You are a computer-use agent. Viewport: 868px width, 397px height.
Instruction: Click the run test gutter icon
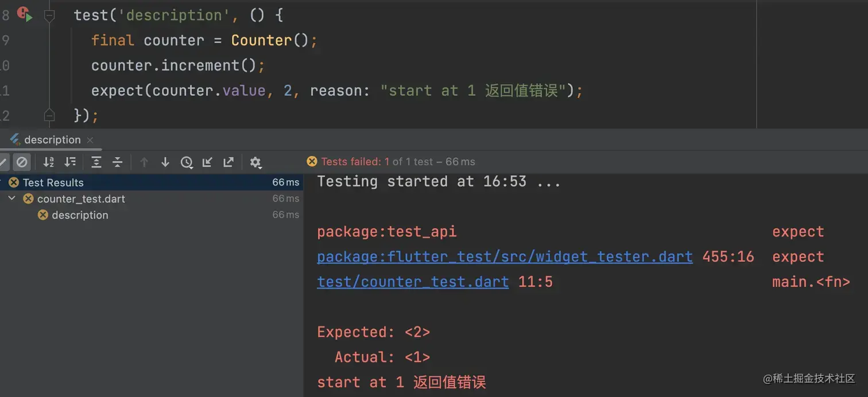[x=24, y=14]
